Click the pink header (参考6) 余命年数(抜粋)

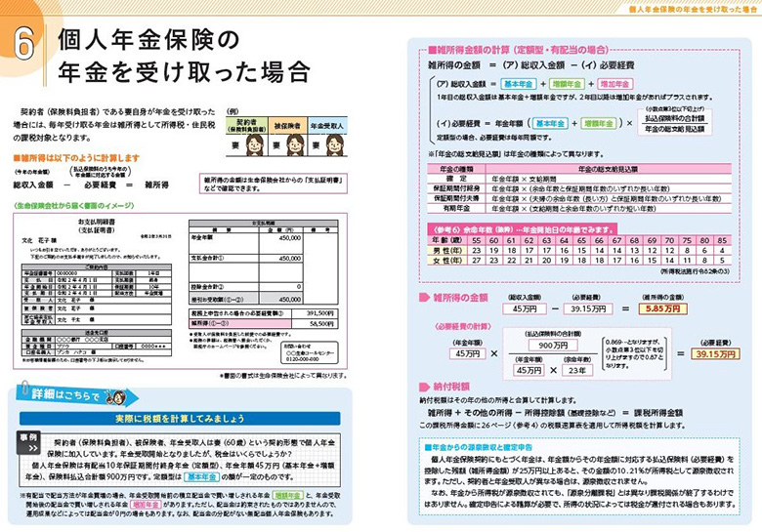523,228
